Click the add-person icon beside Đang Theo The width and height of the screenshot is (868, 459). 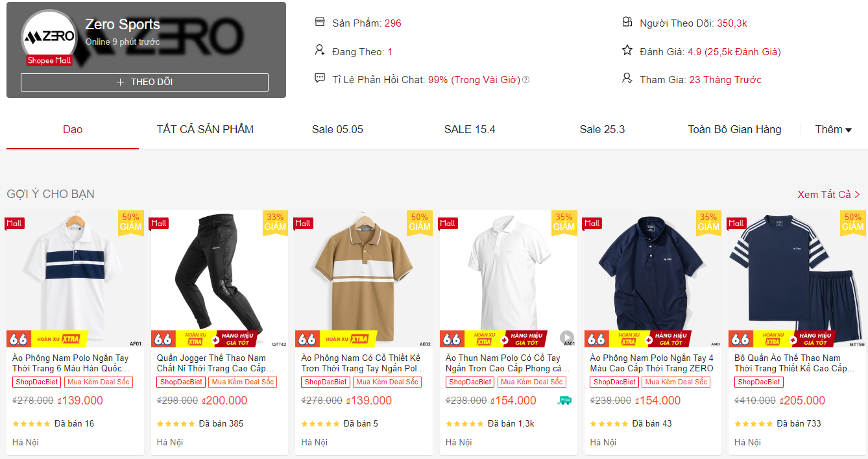pos(319,49)
